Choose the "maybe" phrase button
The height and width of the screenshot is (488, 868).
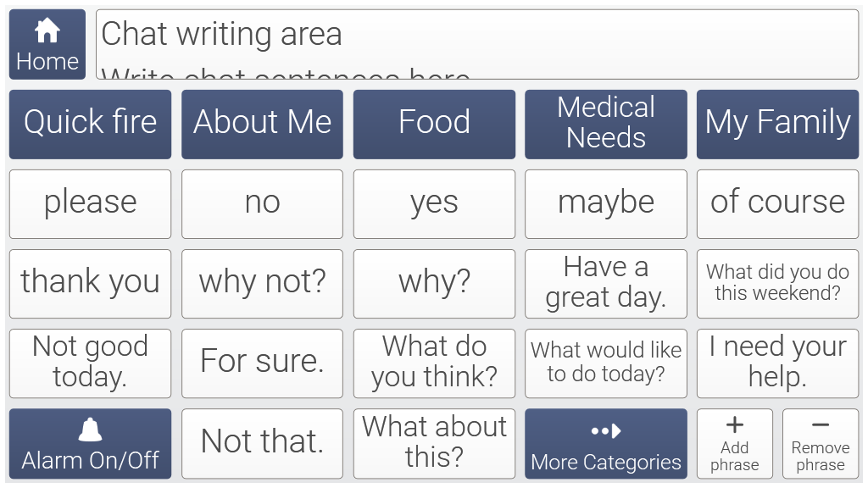coord(605,203)
